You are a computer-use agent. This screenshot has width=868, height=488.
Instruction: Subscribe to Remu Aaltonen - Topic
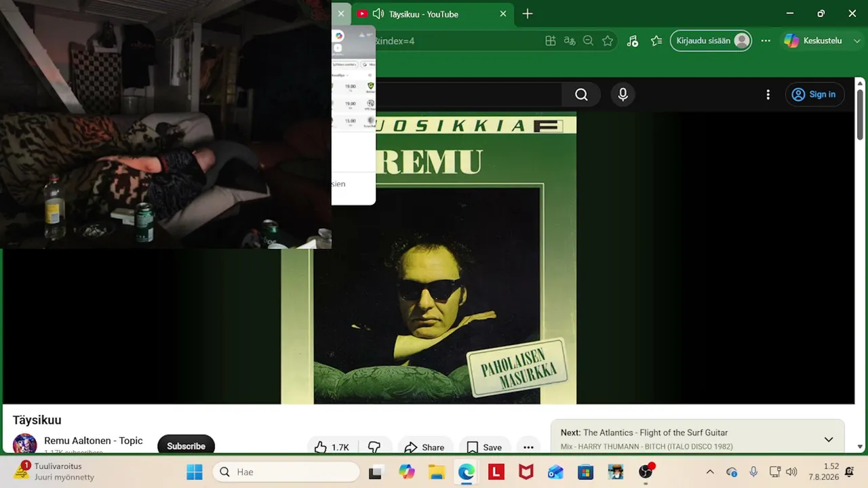[x=186, y=446]
